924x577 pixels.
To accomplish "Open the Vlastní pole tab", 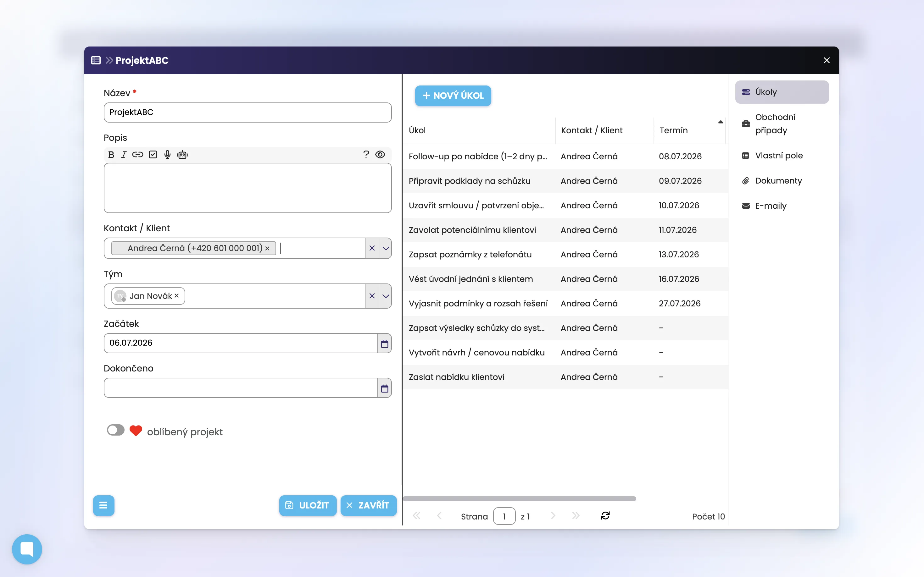I will (x=782, y=156).
